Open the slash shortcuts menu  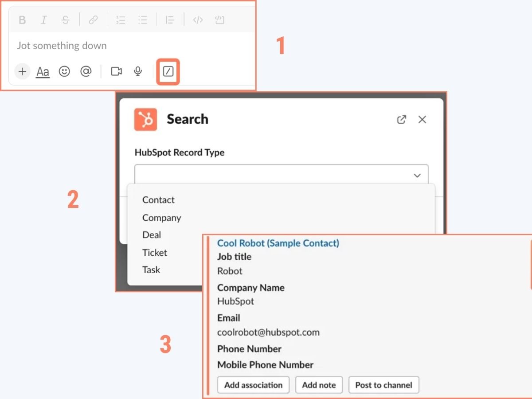click(x=168, y=71)
